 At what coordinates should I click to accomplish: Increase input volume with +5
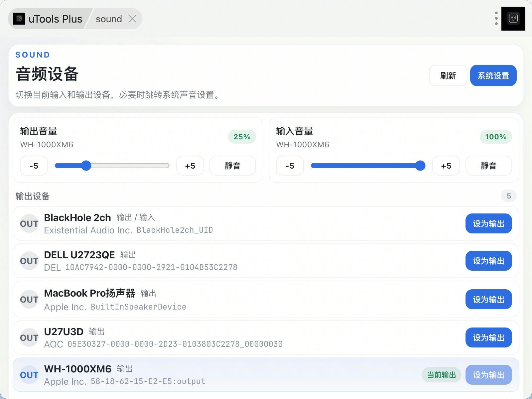(446, 166)
